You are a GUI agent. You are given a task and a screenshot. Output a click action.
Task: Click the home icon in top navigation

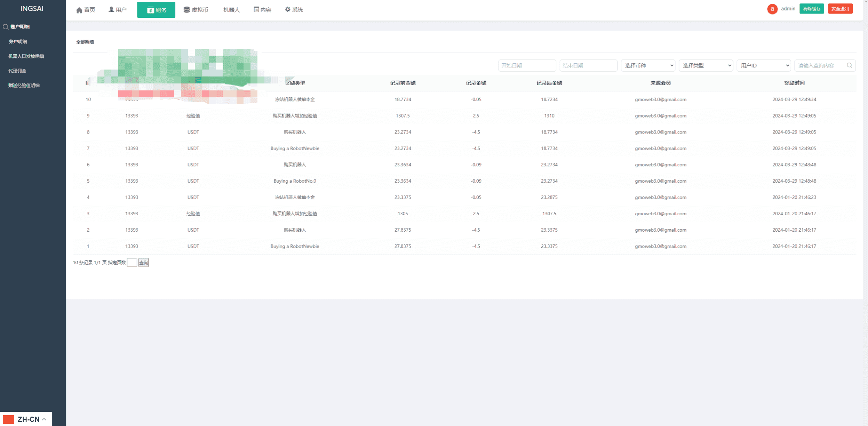(x=79, y=10)
